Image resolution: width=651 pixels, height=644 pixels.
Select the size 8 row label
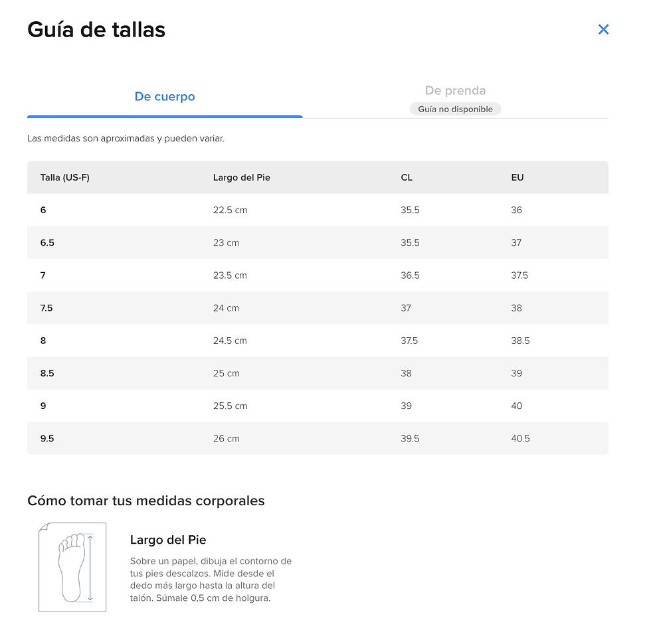coord(43,341)
